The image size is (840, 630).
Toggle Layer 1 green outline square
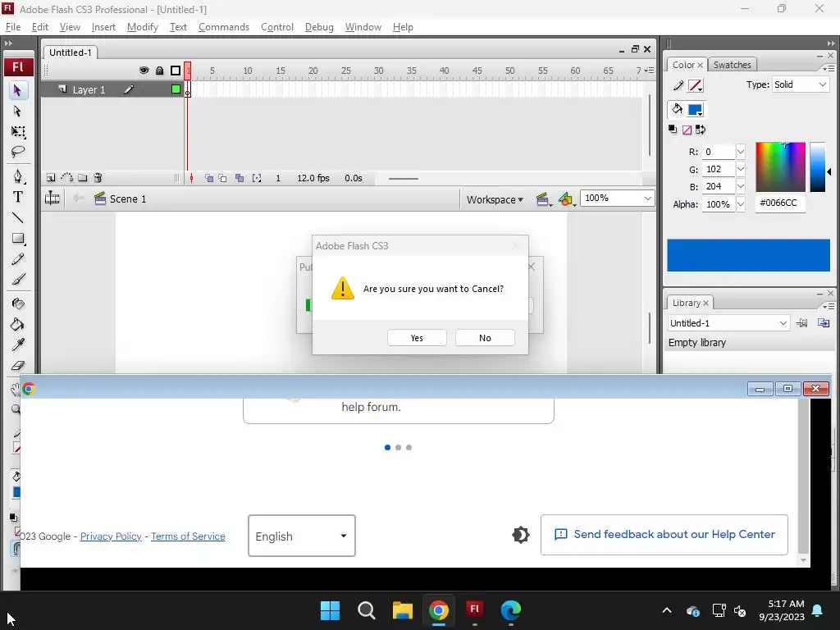click(x=176, y=89)
